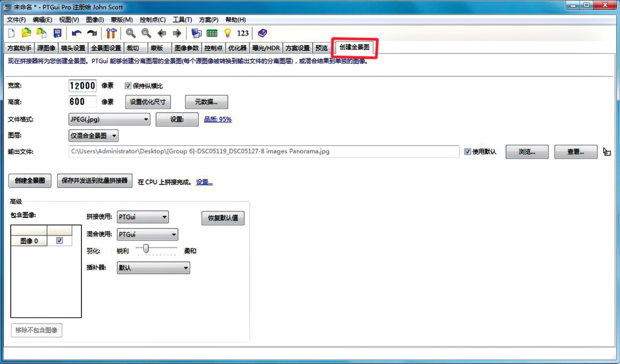Click the New Project toolbar icon
Image resolution: width=620 pixels, height=364 pixels.
point(12,33)
